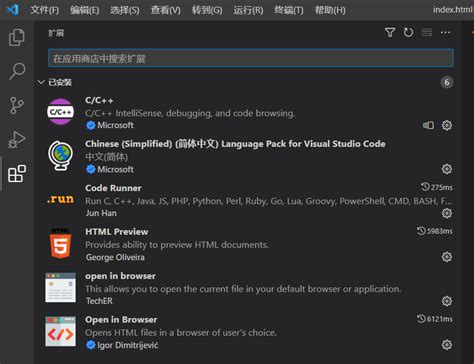The image size is (474, 364).
Task: Open manage gear for open in browser by TechER
Action: [x=447, y=301]
